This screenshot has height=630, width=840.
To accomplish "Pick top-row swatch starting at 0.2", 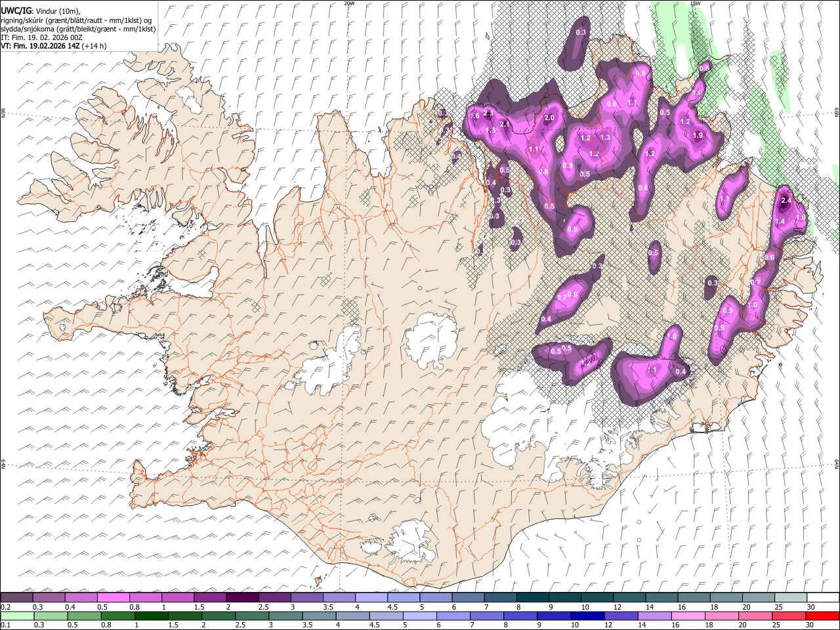I will [16, 597].
